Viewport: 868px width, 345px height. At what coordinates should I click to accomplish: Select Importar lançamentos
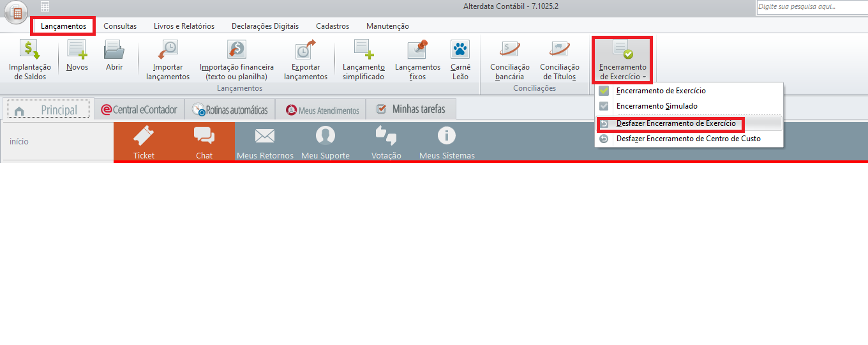point(168,60)
